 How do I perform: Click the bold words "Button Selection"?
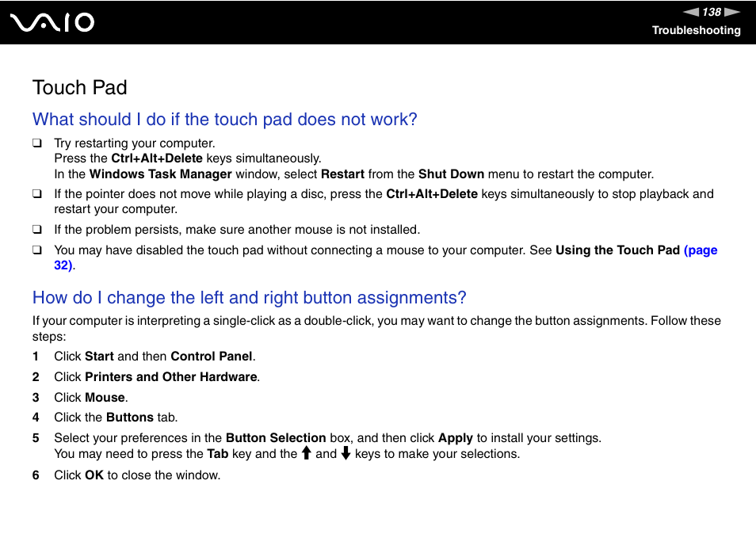point(276,438)
